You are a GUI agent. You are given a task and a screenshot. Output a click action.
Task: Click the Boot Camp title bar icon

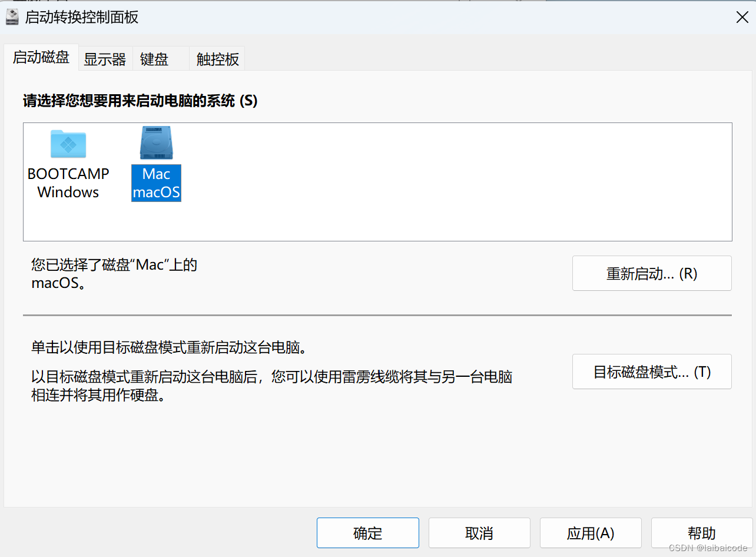point(12,17)
